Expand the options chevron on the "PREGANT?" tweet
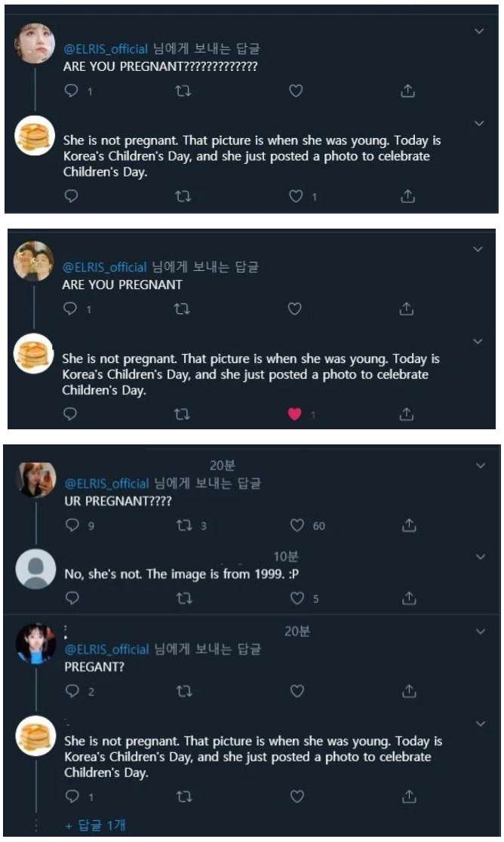504x842 pixels. pyautogui.click(x=481, y=631)
